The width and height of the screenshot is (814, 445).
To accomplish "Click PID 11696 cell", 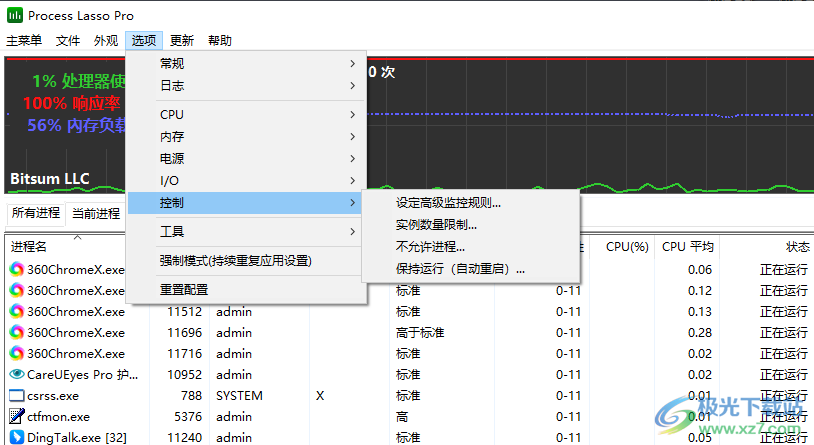I will tap(184, 332).
